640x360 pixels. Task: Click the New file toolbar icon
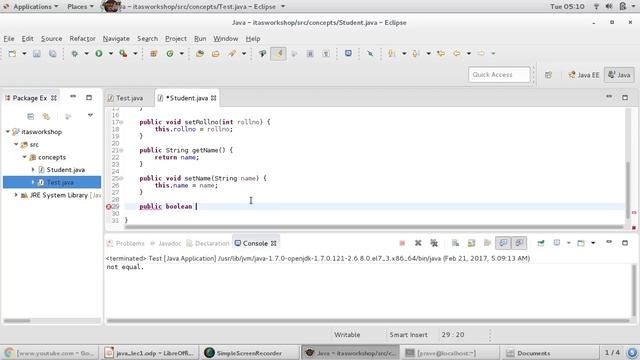[x=12, y=53]
